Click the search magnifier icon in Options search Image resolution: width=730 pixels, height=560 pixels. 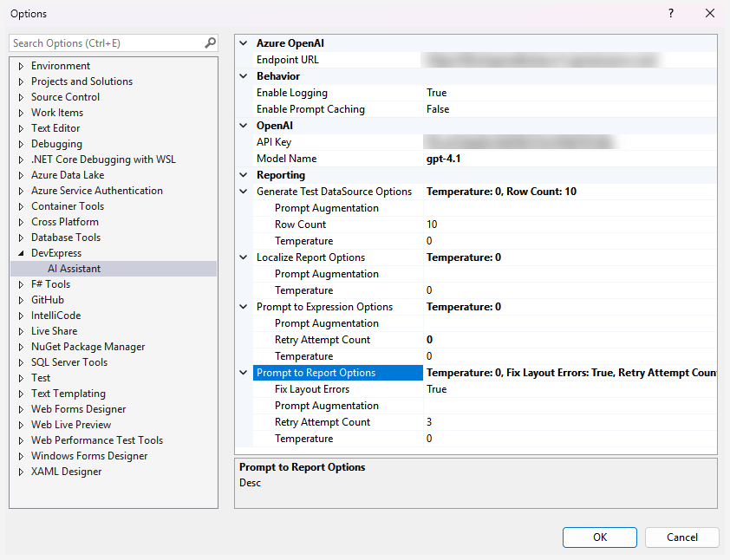coord(209,42)
